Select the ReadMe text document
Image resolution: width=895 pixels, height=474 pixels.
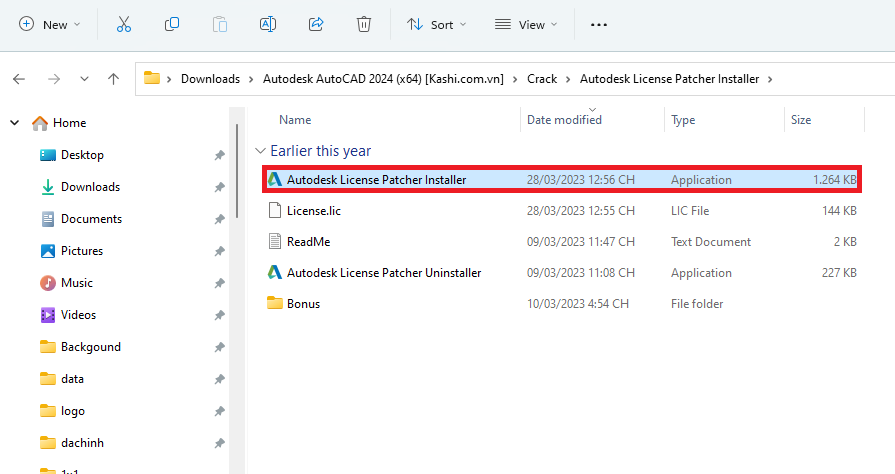(x=562, y=242)
